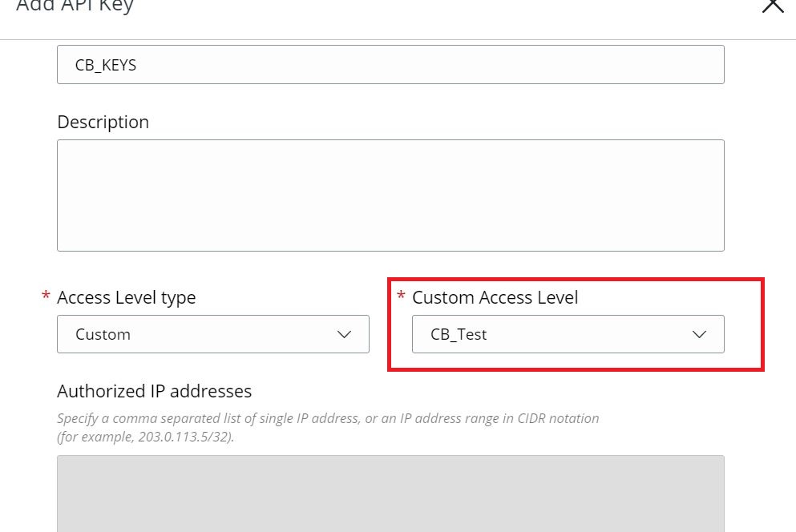Click the Custom Access Level label
Viewport: 796px width, 532px height.
pyautogui.click(x=495, y=297)
